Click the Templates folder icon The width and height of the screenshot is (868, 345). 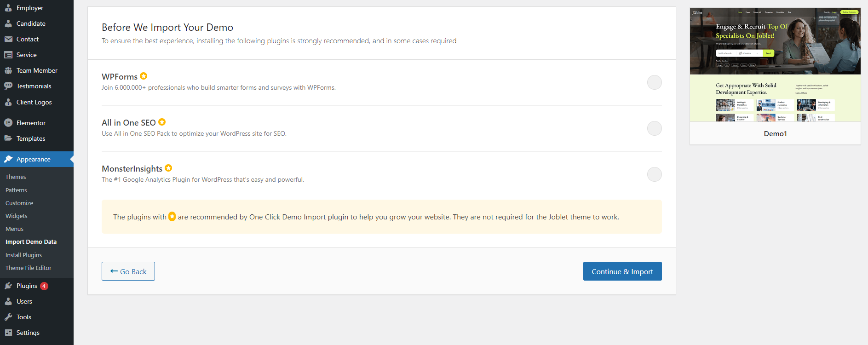pyautogui.click(x=8, y=138)
